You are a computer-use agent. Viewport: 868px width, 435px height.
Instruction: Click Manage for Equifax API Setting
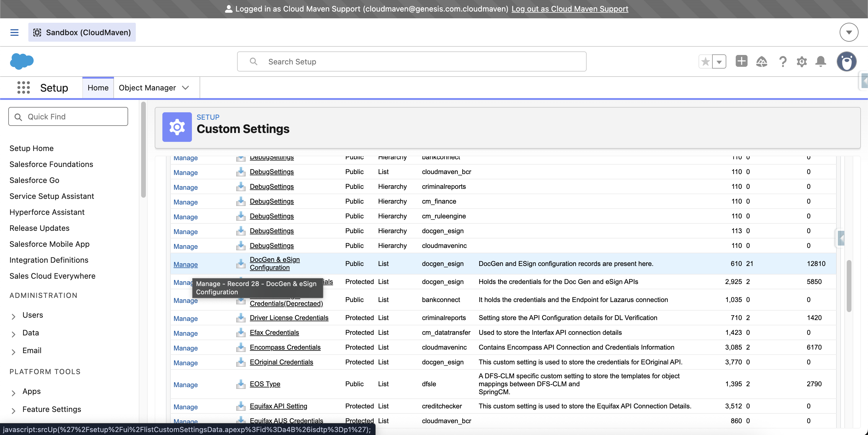click(x=186, y=407)
